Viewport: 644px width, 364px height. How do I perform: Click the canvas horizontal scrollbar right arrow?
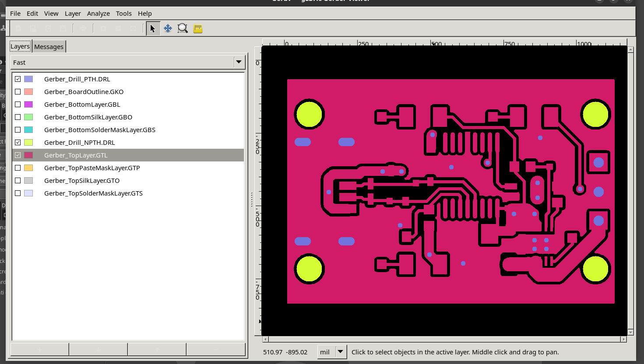point(623,339)
